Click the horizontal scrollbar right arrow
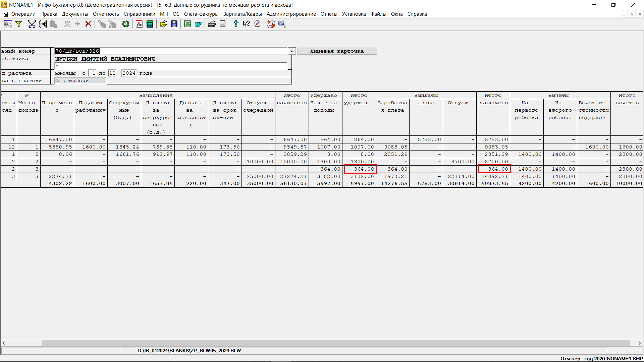644x362 pixels. click(x=640, y=343)
